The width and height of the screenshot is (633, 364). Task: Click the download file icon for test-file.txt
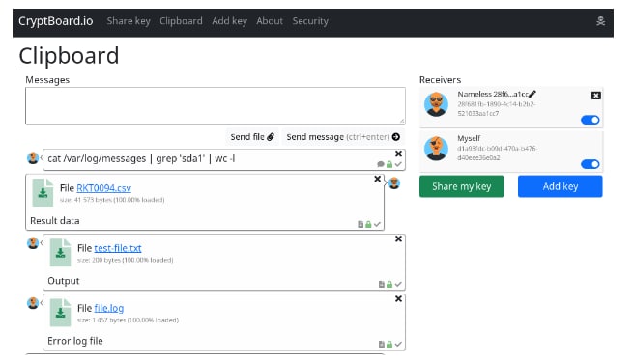point(60,253)
